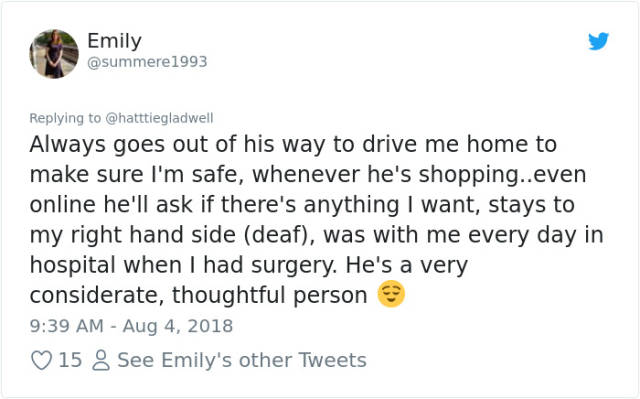Open See Emily's other Tweets
640x399 pixels.
pyautogui.click(x=242, y=360)
